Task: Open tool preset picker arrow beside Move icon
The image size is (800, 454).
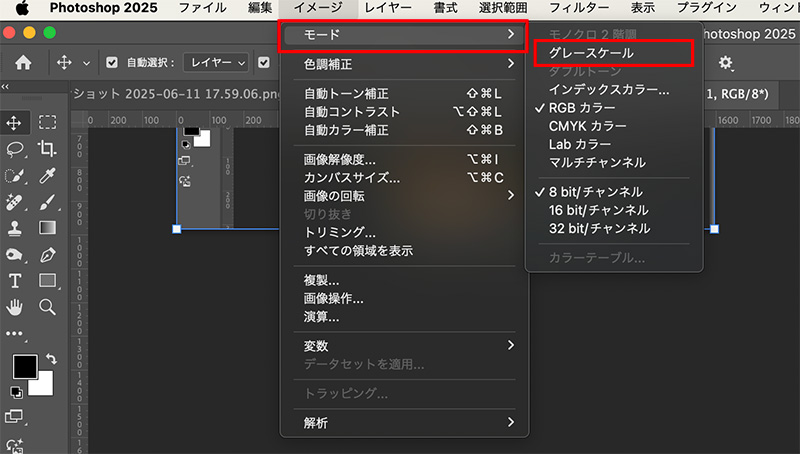Action: [x=86, y=63]
